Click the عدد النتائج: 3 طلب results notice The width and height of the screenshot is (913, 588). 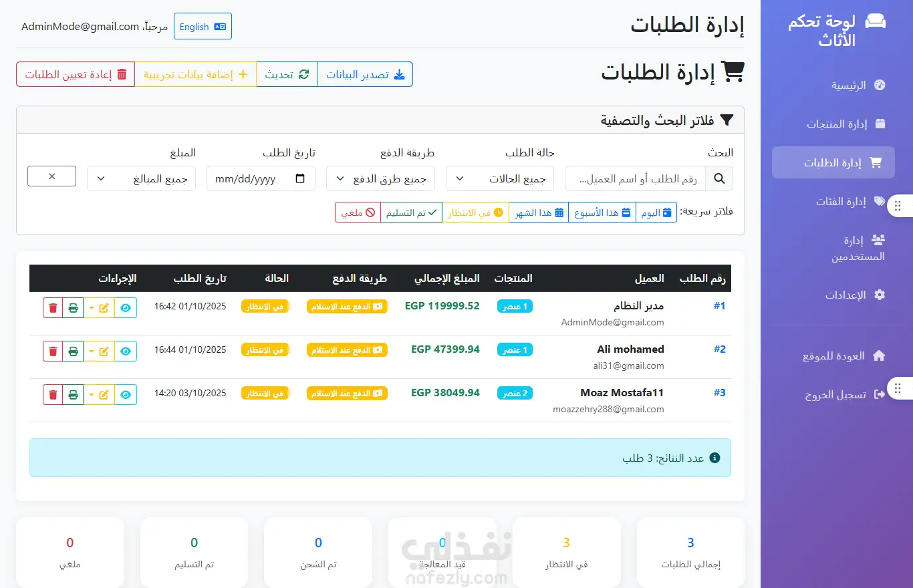pos(380,458)
